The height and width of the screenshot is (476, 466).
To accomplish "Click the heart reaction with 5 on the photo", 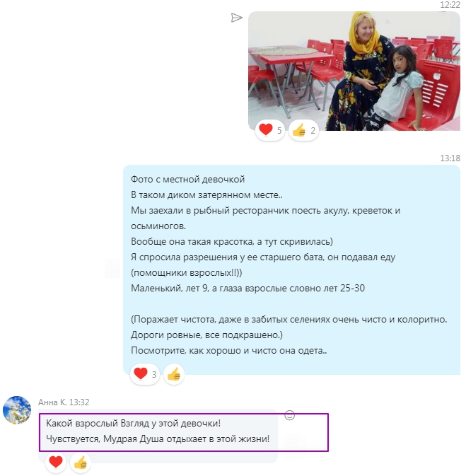I will (270, 130).
